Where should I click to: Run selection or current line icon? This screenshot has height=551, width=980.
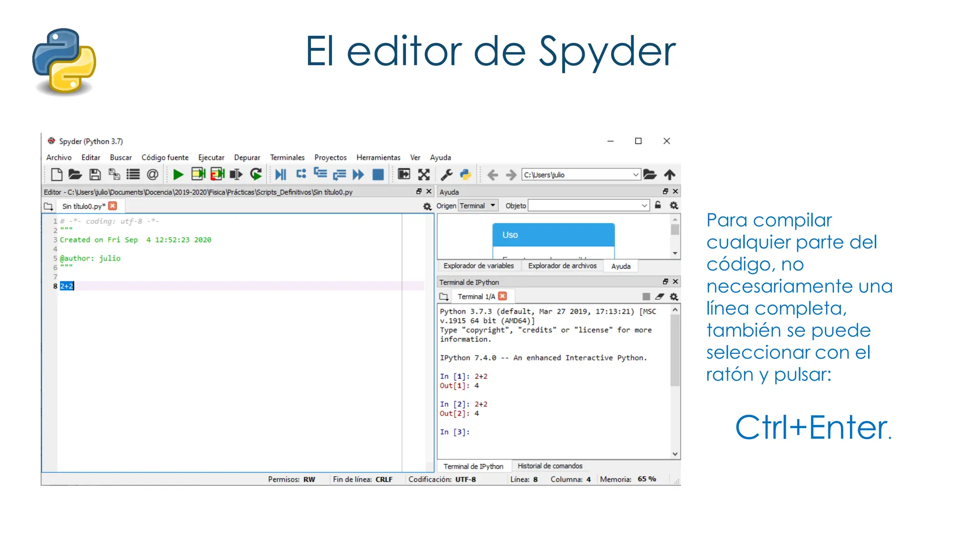click(236, 175)
